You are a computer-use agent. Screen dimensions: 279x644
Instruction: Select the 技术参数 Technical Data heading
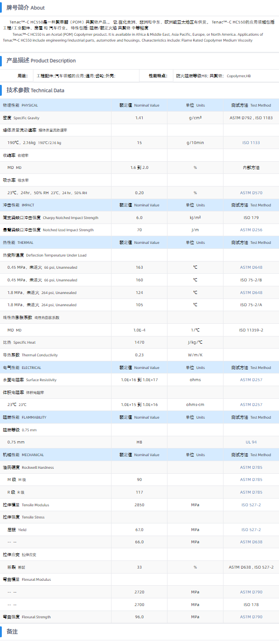35,90
